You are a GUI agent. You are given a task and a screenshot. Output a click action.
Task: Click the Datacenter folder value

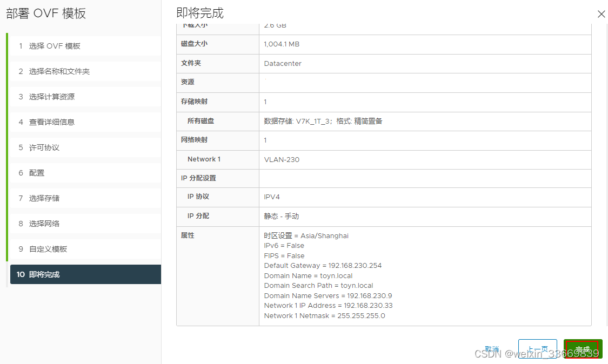click(x=283, y=64)
